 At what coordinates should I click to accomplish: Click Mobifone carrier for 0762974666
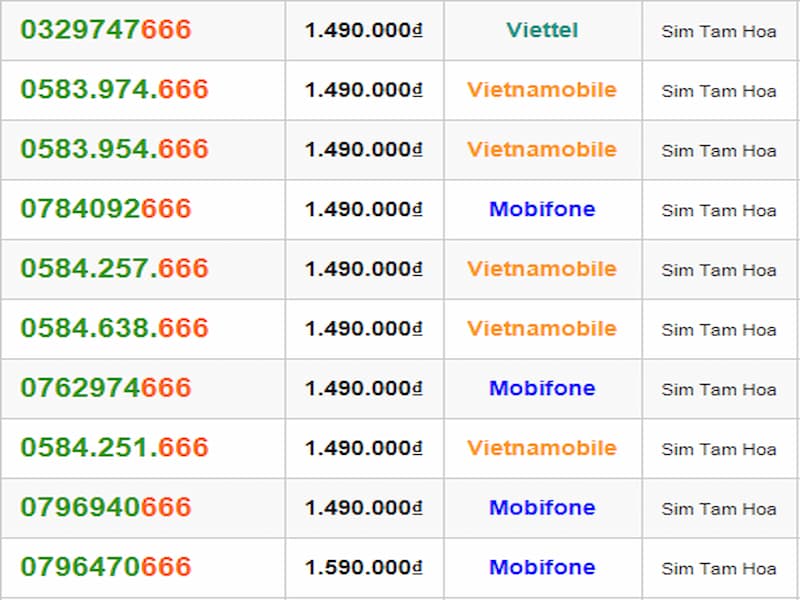pos(542,388)
